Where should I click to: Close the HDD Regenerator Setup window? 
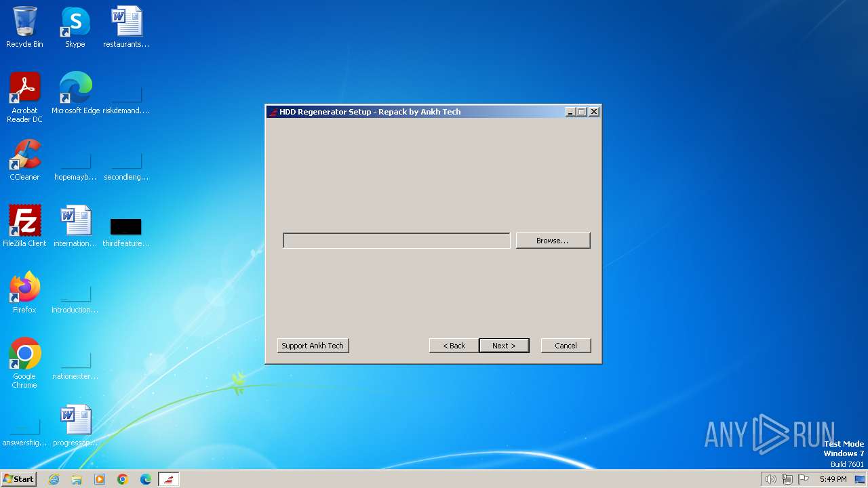click(594, 112)
